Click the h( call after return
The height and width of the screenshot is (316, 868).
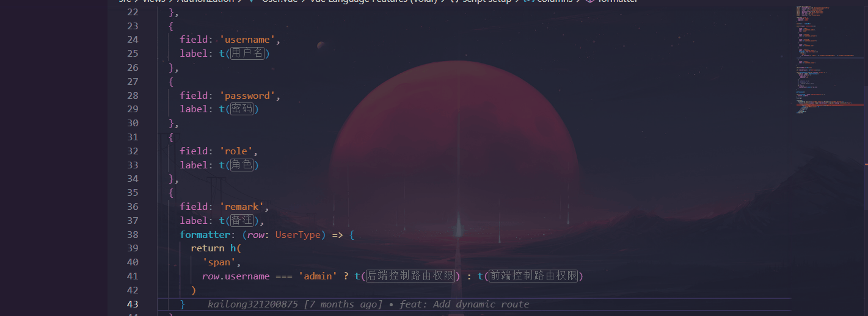click(x=236, y=248)
